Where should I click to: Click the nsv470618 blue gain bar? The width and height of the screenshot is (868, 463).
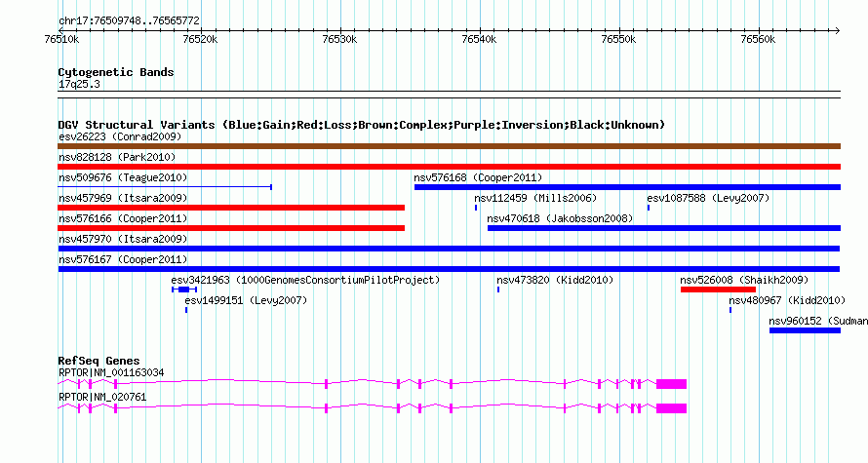[664, 228]
